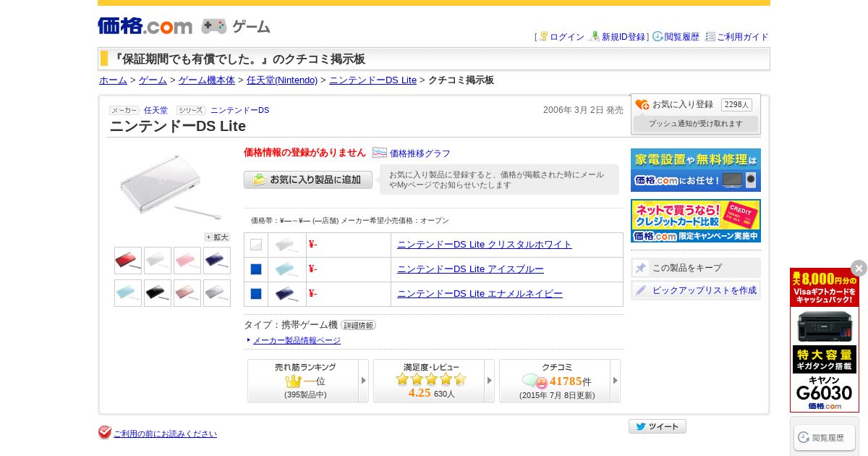Viewport: 868px width, 456px height.
Task: Click the 4.25 star rating
Action: [x=420, y=392]
